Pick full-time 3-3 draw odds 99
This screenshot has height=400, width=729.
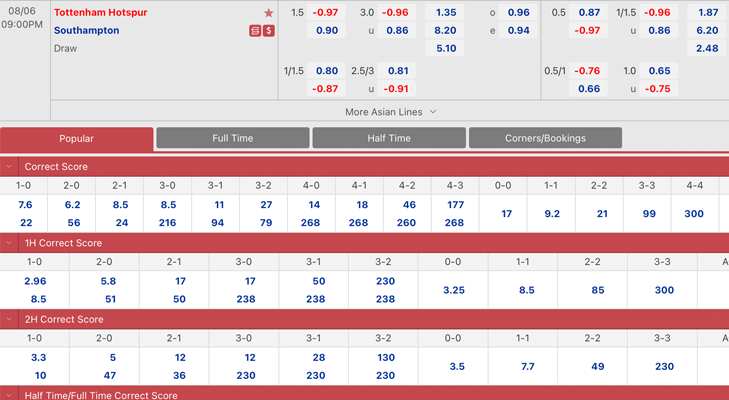pyautogui.click(x=649, y=213)
